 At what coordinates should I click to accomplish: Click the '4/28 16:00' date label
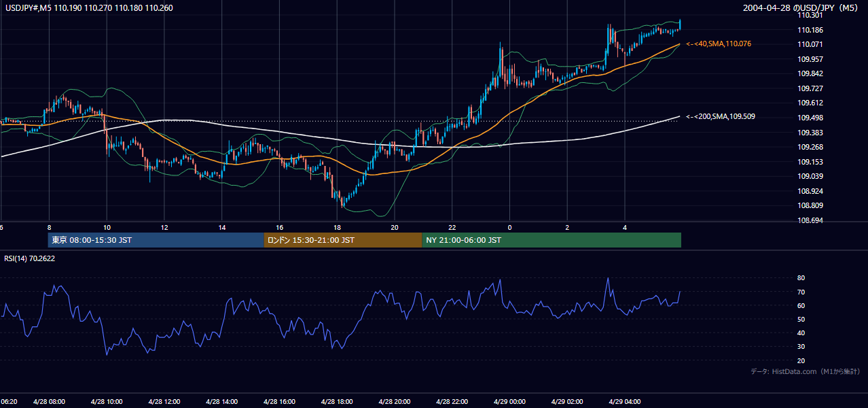pos(279,402)
